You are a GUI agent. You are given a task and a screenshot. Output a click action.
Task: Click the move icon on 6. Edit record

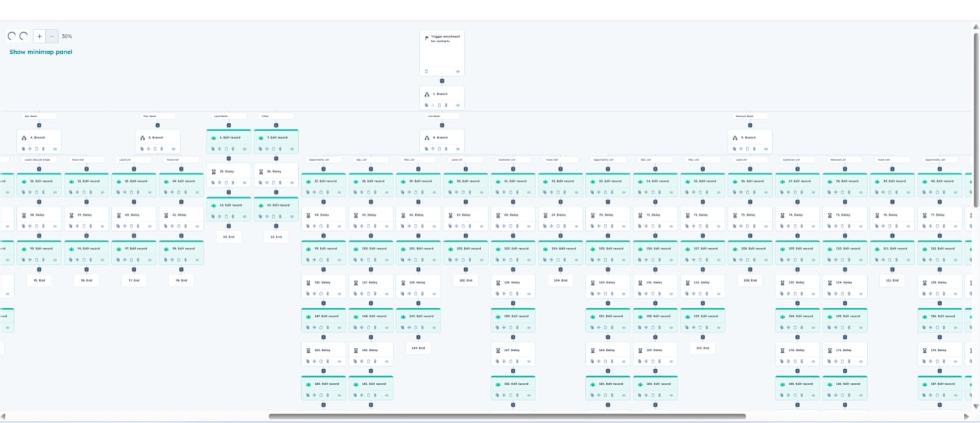click(219, 148)
